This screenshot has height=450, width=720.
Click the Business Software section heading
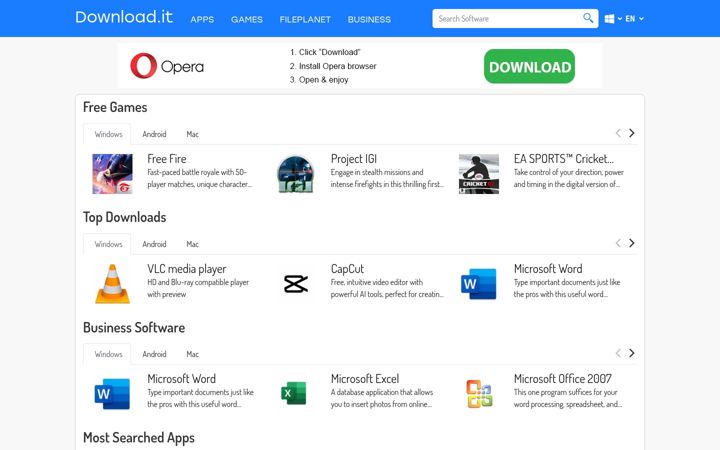click(134, 328)
